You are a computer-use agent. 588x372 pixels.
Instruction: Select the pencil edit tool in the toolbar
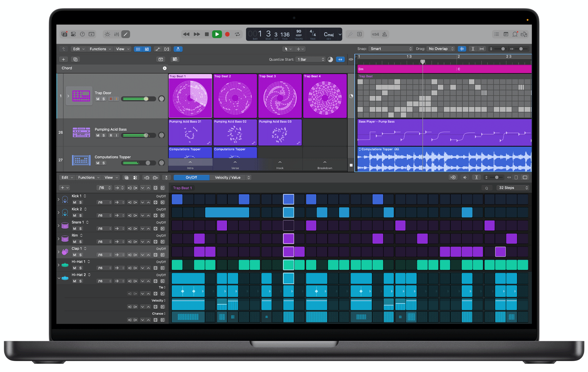[x=125, y=34]
